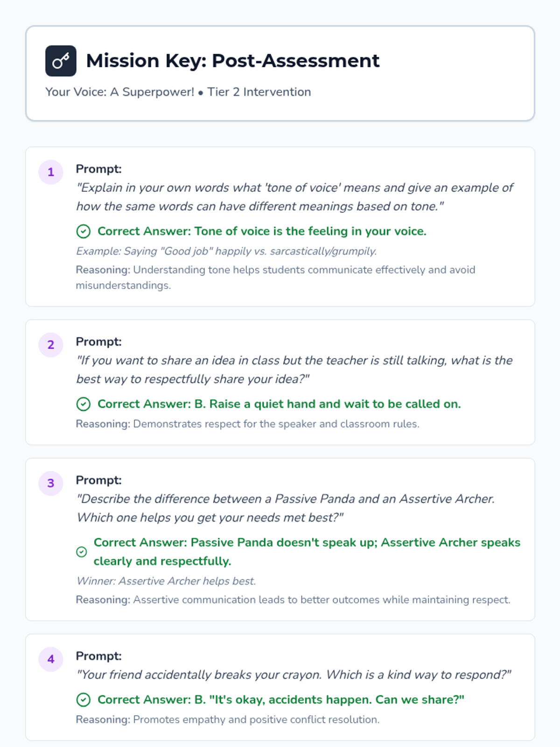Screen dimensions: 560x747
Task: Click question 1 prompt about tone of voice
Action: tap(294, 197)
